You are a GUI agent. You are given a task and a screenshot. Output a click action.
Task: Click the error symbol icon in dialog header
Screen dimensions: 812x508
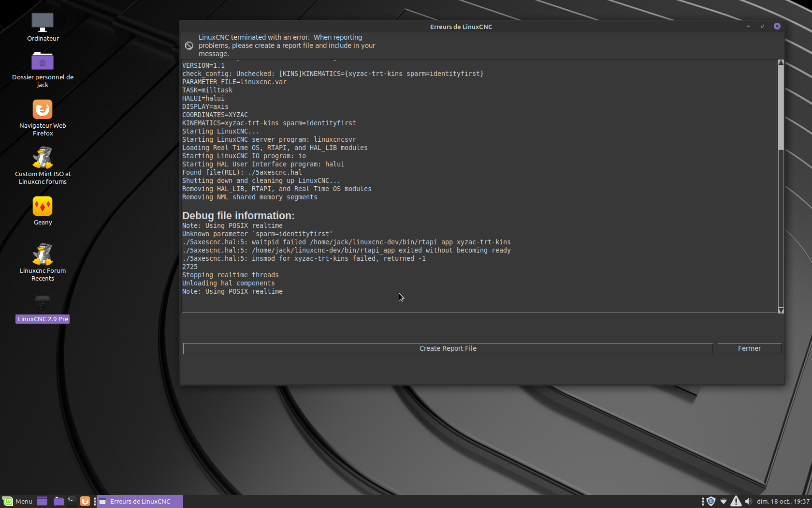[189, 45]
